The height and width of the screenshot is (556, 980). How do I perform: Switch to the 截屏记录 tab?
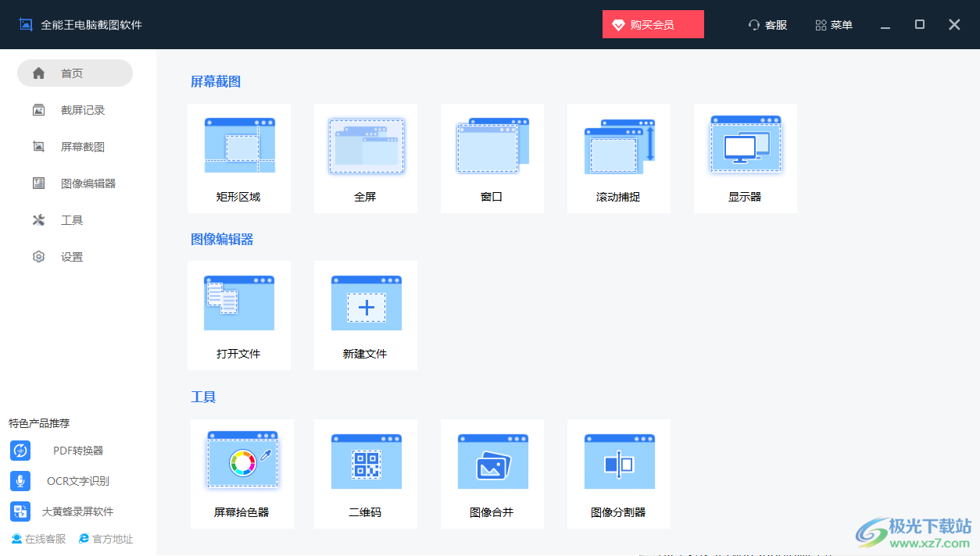[x=75, y=110]
